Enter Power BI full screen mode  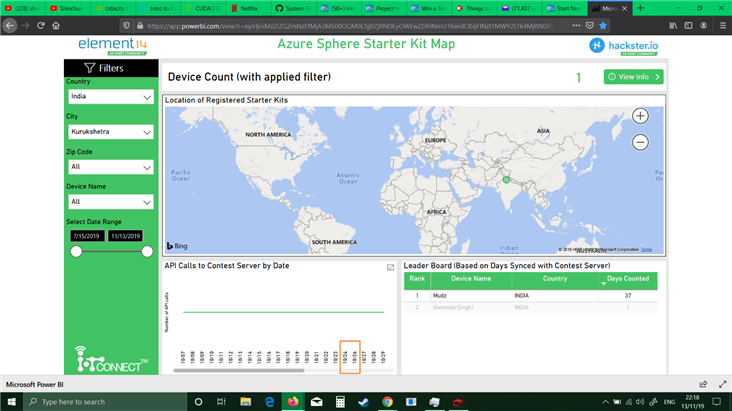click(x=722, y=384)
